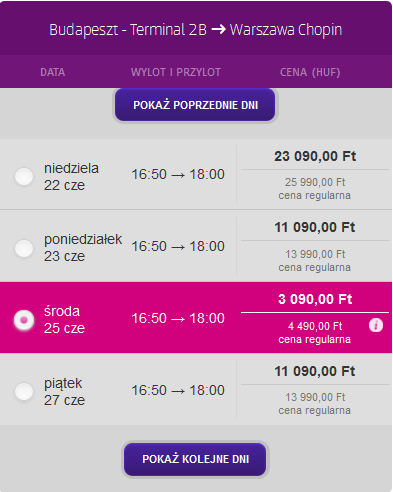The height and width of the screenshot is (492, 393).
Task: Click the 25 990,00 Ft regular price
Action: (x=315, y=182)
